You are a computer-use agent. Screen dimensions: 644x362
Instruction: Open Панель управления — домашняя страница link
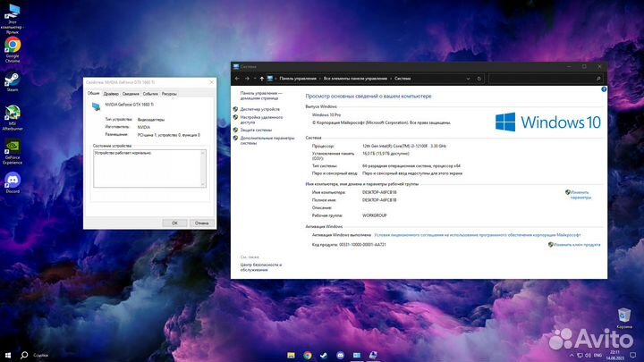(261, 96)
